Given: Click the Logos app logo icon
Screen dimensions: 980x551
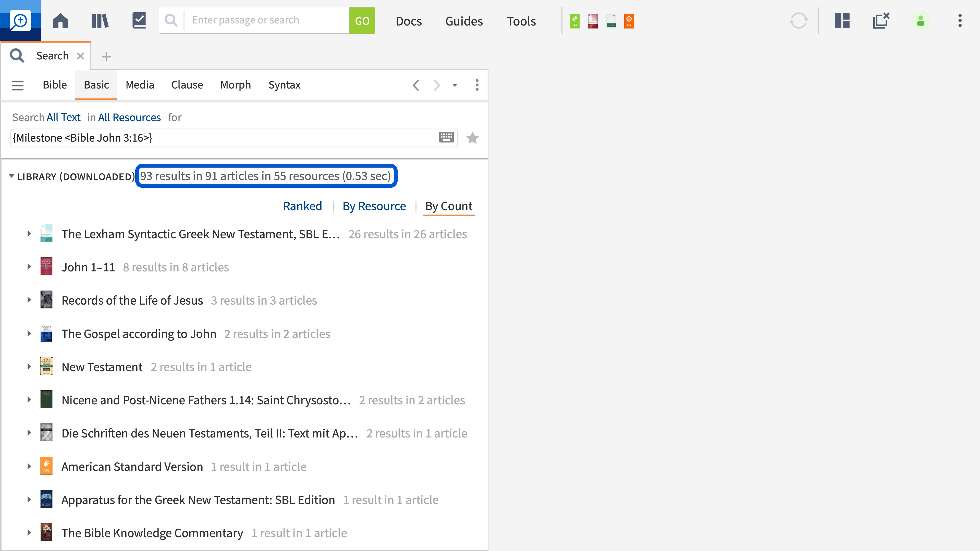Looking at the screenshot, I should tap(20, 20).
